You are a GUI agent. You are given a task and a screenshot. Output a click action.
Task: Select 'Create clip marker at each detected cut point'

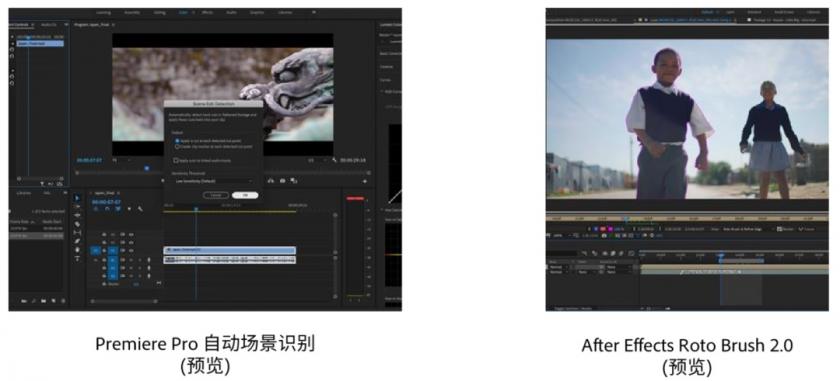click(177, 146)
